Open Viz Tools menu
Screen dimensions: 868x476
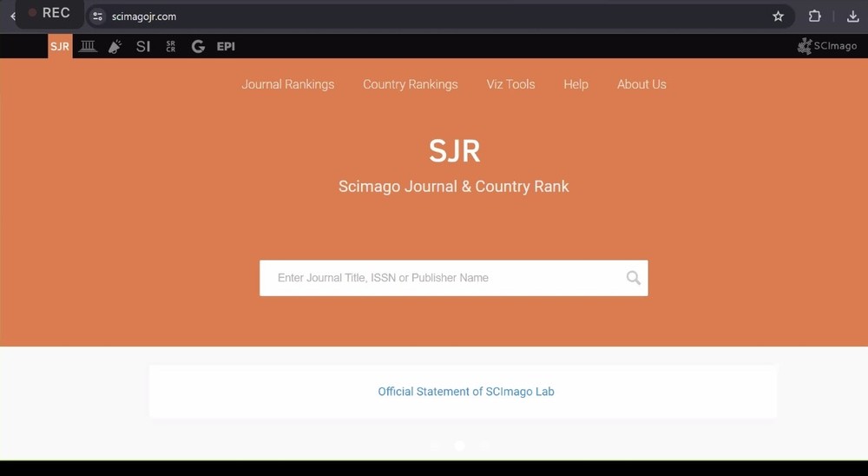coord(510,84)
